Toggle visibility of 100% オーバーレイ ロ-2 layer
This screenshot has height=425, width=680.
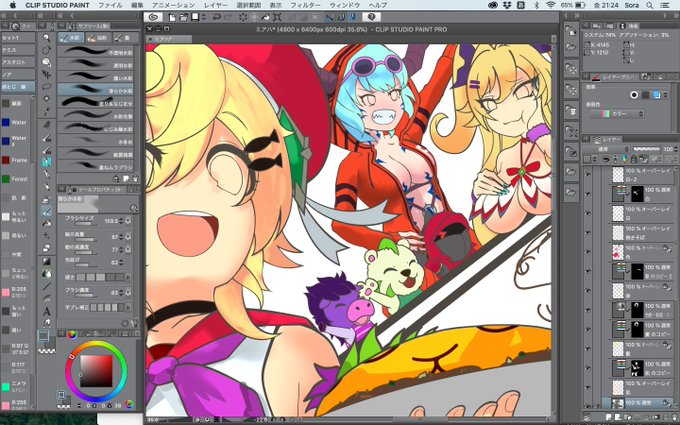pos(588,175)
